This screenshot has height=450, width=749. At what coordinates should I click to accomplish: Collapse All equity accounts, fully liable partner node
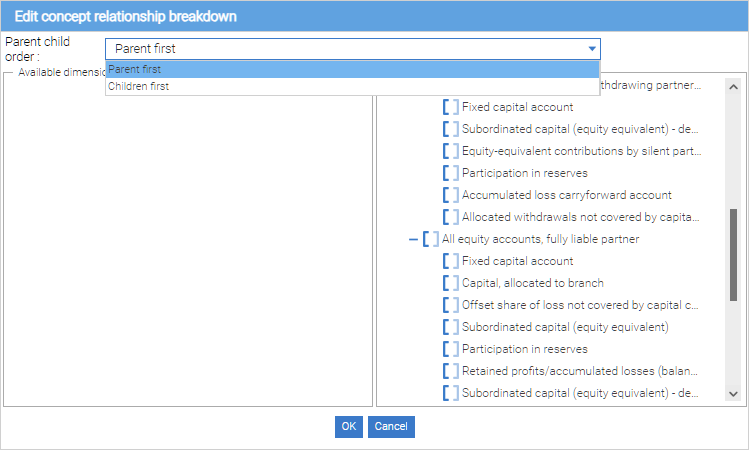point(414,239)
